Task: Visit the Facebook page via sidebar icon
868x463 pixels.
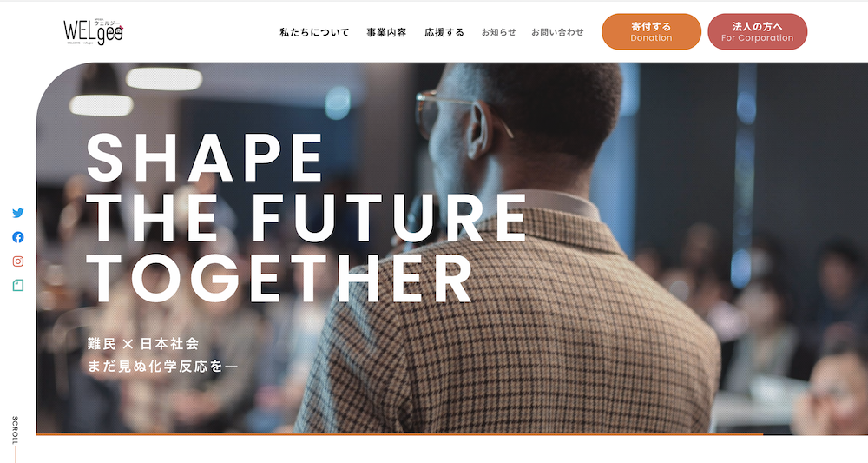Action: coord(17,237)
